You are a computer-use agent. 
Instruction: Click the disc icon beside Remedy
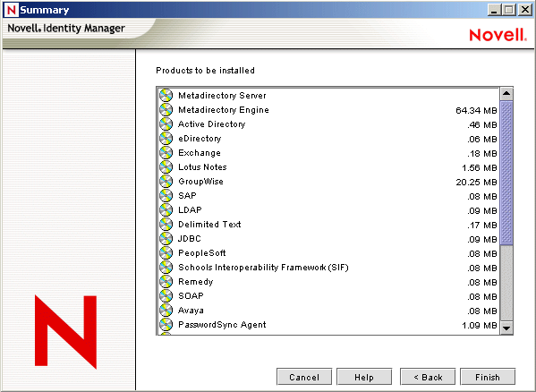[166, 282]
